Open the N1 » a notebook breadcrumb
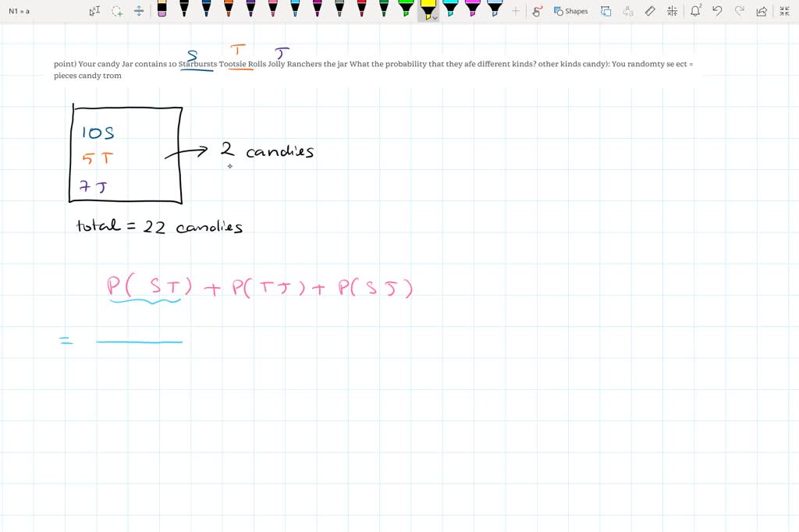799x532 pixels. (x=19, y=11)
